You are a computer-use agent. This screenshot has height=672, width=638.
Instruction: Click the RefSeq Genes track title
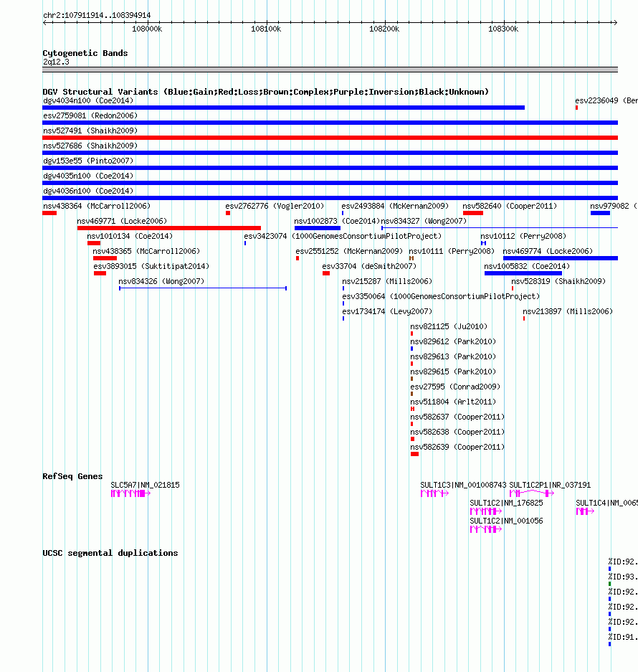point(72,476)
